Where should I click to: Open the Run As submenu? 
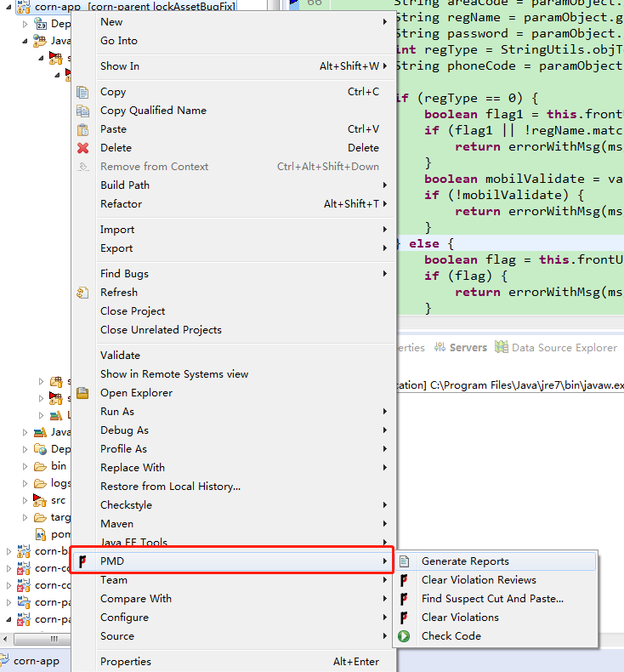233,412
